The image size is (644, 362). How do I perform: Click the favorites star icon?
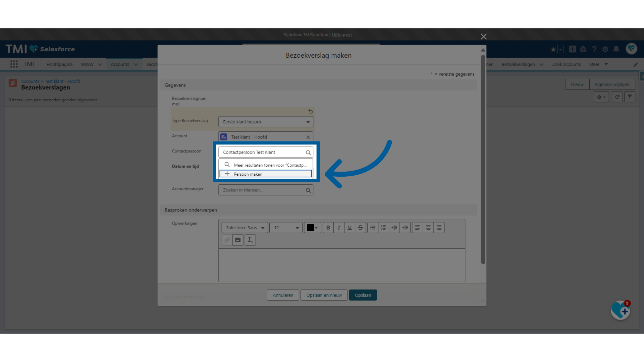(553, 49)
